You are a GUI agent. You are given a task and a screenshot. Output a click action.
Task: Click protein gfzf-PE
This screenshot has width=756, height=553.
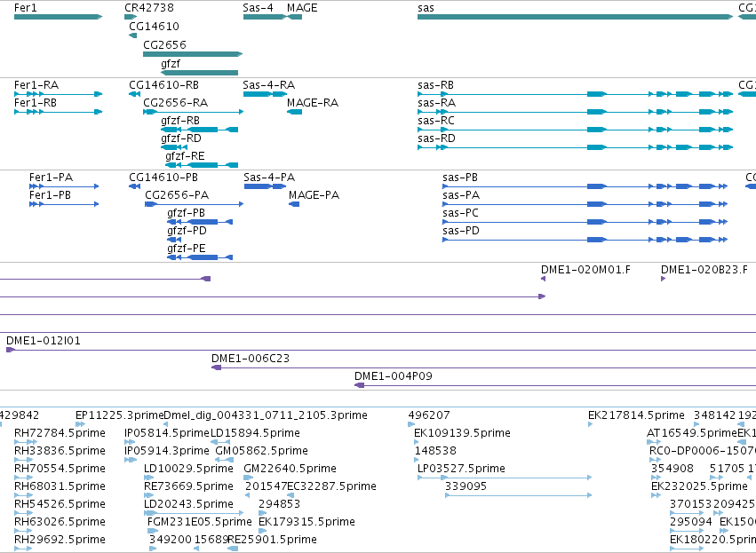200,257
